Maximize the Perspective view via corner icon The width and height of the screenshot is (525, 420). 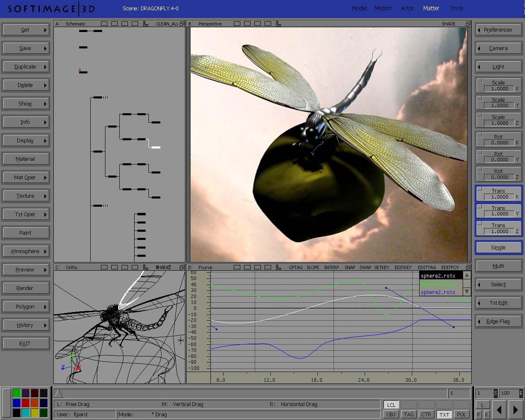point(468,24)
